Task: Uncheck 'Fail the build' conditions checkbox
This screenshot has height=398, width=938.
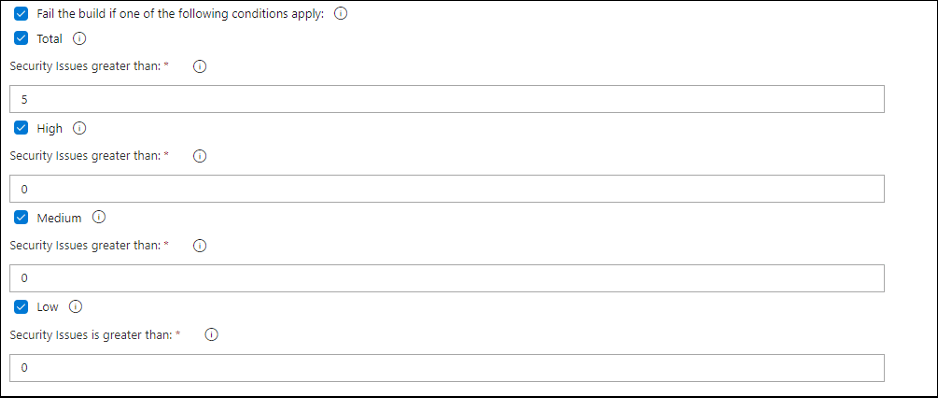Action: (21, 14)
